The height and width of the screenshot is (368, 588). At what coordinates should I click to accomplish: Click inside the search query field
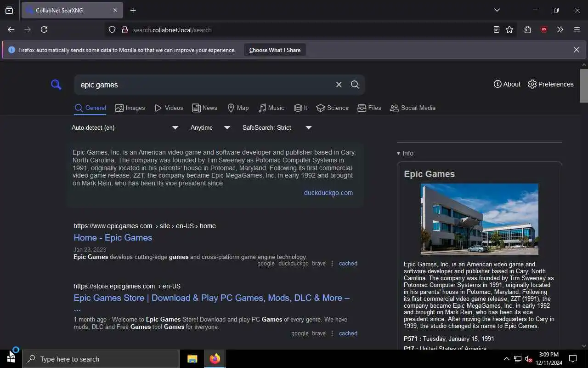tap(204, 85)
